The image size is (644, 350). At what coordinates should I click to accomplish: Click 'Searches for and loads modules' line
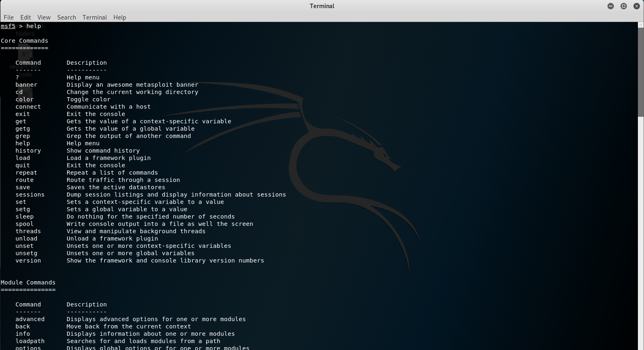[x=144, y=341]
